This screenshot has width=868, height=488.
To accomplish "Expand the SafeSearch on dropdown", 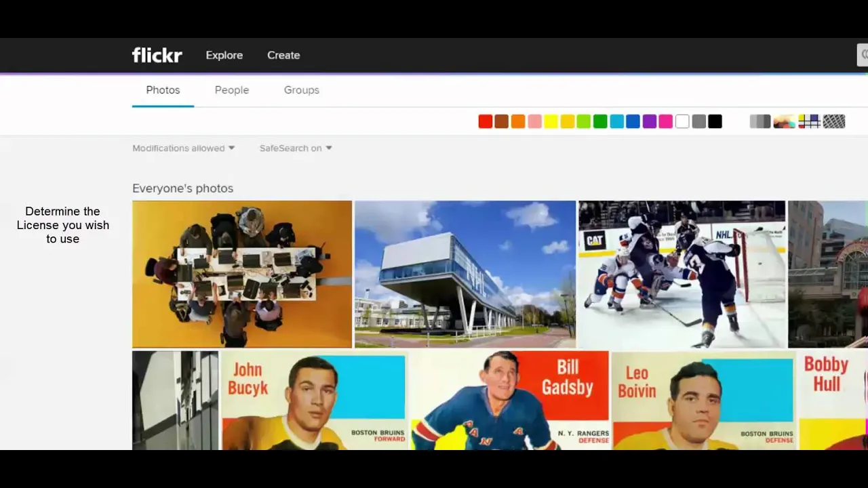I will point(296,148).
